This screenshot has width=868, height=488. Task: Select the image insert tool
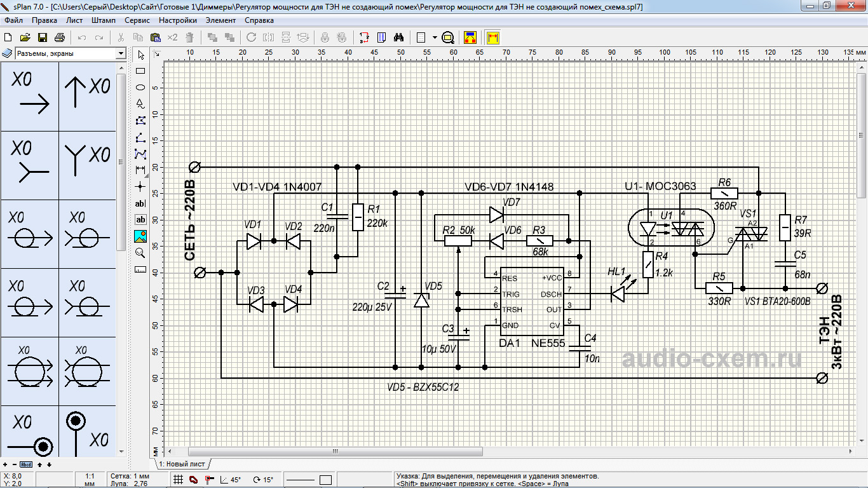(x=140, y=236)
